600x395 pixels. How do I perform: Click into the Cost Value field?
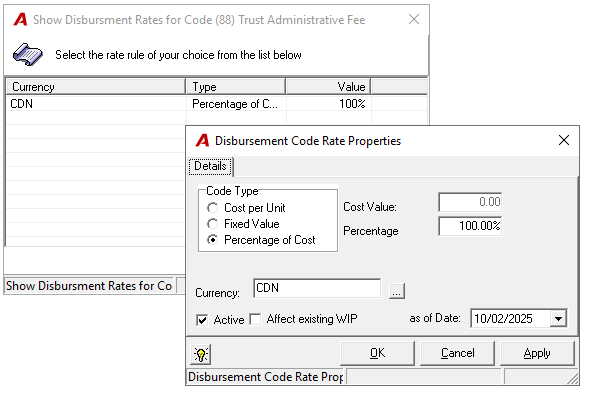click(x=470, y=202)
